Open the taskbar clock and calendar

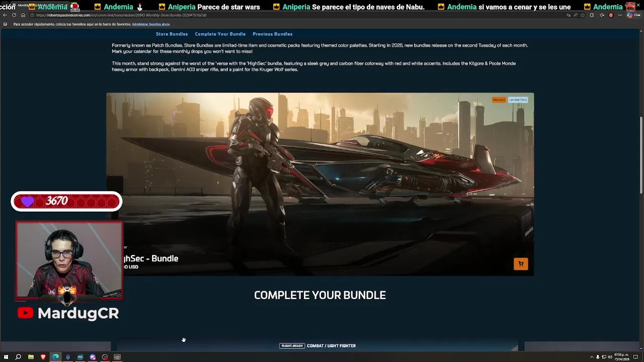click(x=622, y=357)
